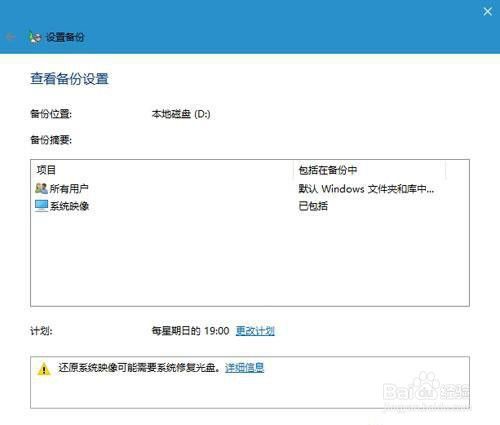Click the 计划: label
The image size is (500, 425).
pos(41,331)
